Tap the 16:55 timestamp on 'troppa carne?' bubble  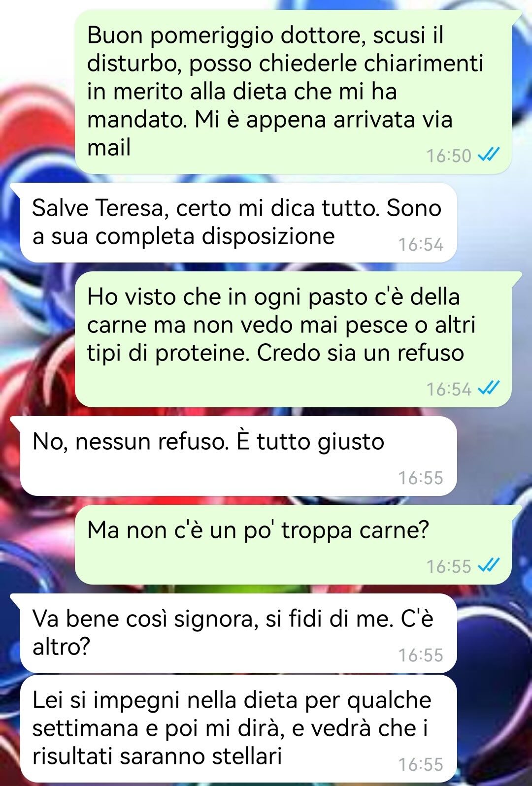coord(449,566)
